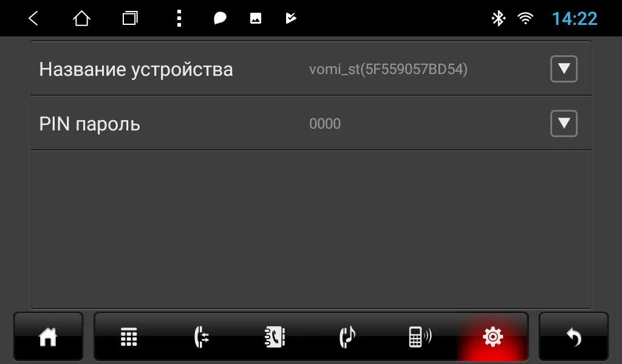Tap the bottom-left home button
The image size is (622, 364).
point(48,337)
